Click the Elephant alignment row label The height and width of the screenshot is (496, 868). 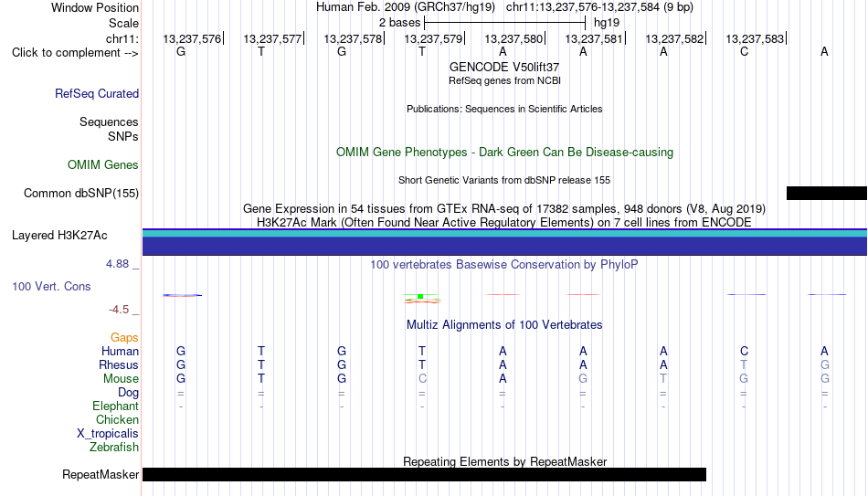coord(115,406)
